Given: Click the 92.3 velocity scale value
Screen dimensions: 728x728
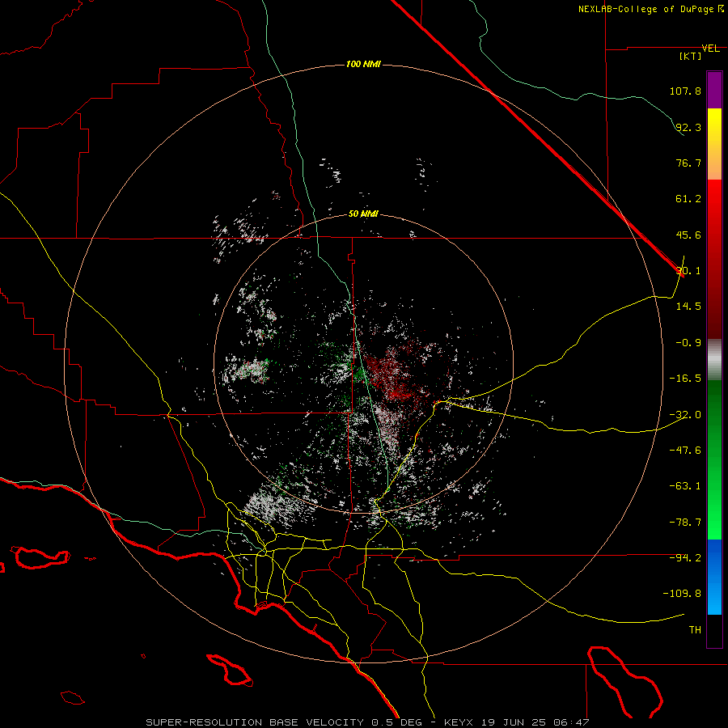Looking at the screenshot, I should (x=688, y=127).
